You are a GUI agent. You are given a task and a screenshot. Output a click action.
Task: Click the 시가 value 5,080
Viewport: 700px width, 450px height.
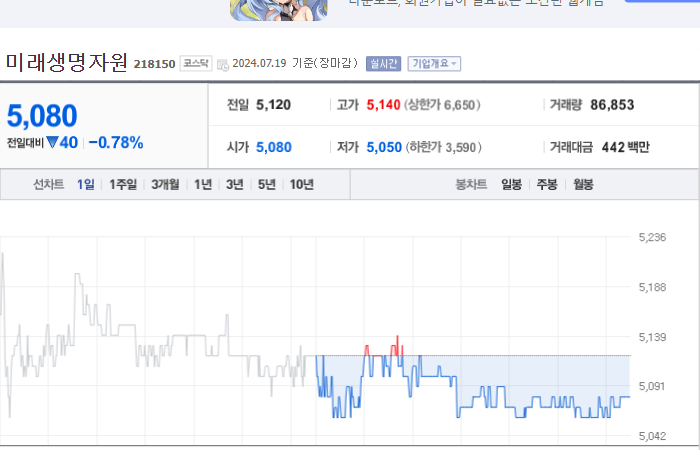pyautogui.click(x=274, y=147)
